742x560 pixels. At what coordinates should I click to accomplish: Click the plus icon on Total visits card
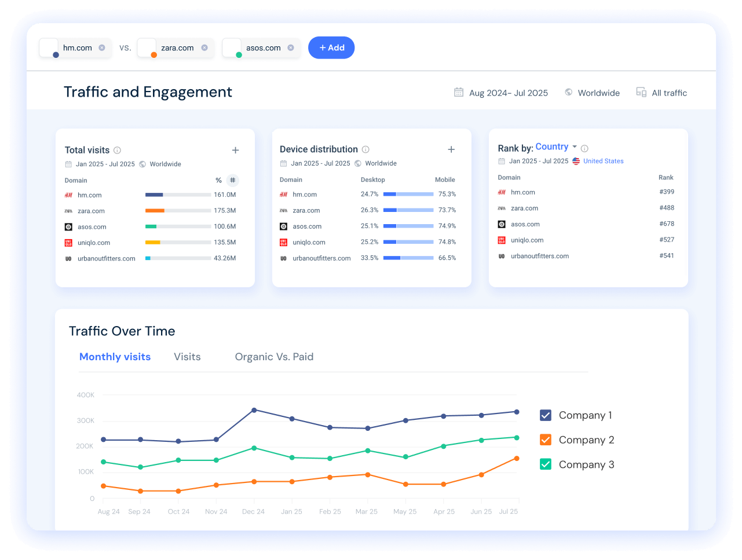coord(236,150)
